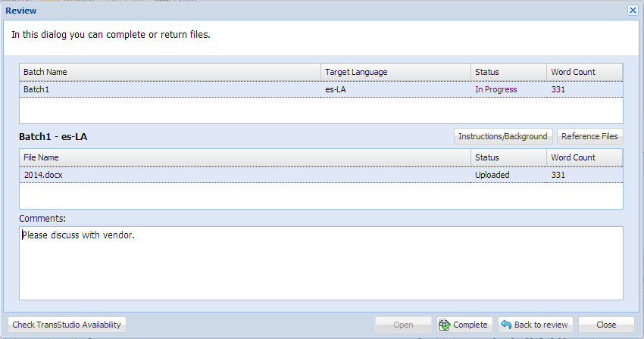Click the file table Status column header

(x=509, y=157)
